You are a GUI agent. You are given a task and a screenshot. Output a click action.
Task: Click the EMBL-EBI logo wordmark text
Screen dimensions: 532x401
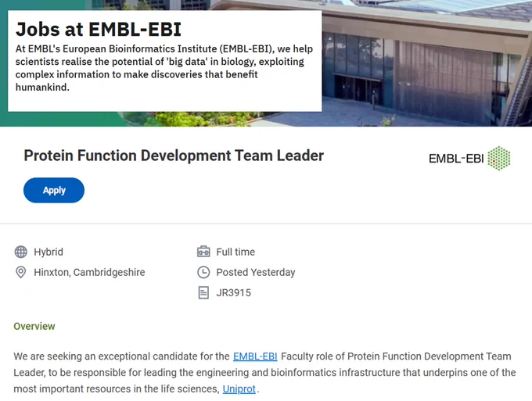pos(456,159)
